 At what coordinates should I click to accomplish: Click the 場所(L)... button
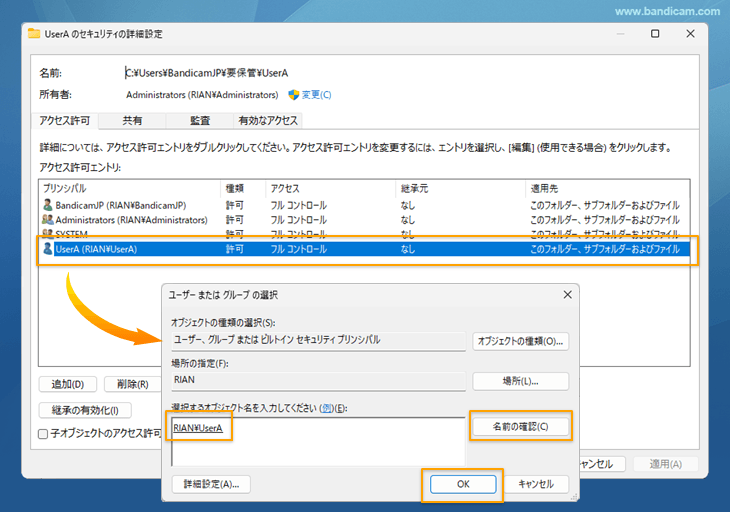click(x=520, y=381)
